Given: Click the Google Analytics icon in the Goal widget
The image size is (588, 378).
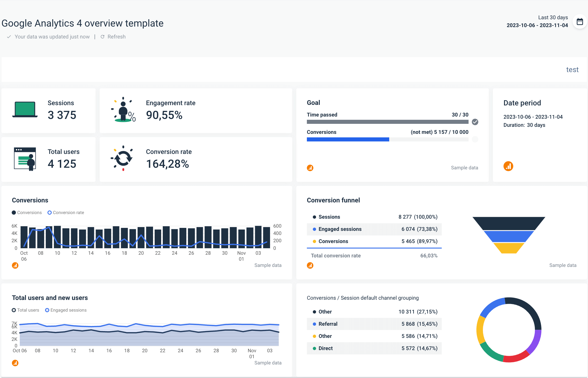Looking at the screenshot, I should (x=310, y=168).
